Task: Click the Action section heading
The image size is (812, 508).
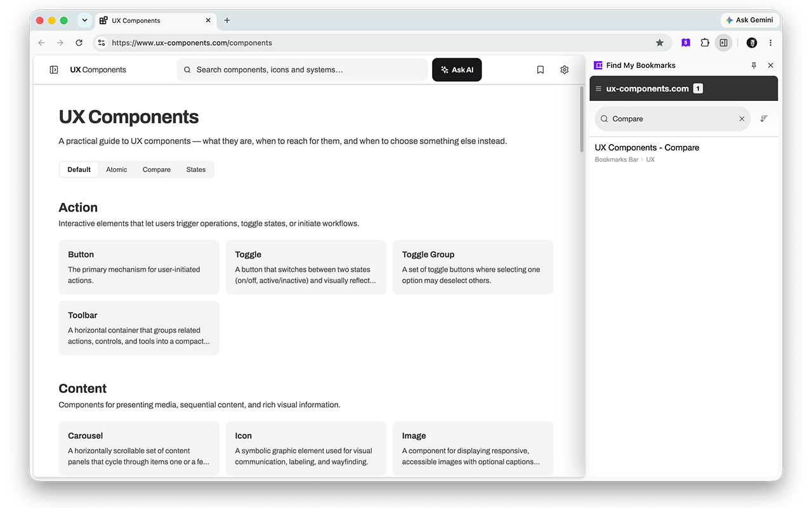Action: [78, 208]
